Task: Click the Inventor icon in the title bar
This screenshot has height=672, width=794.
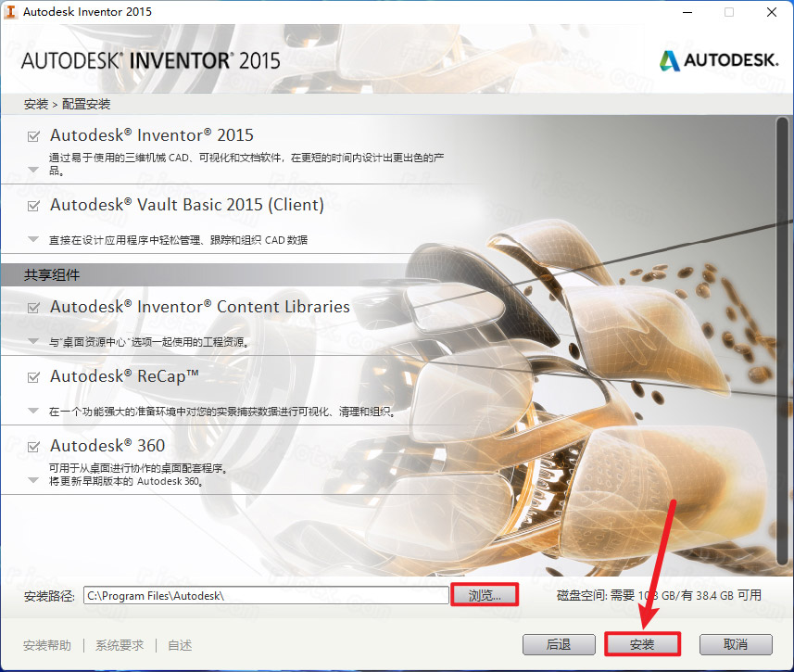Action: click(x=10, y=12)
